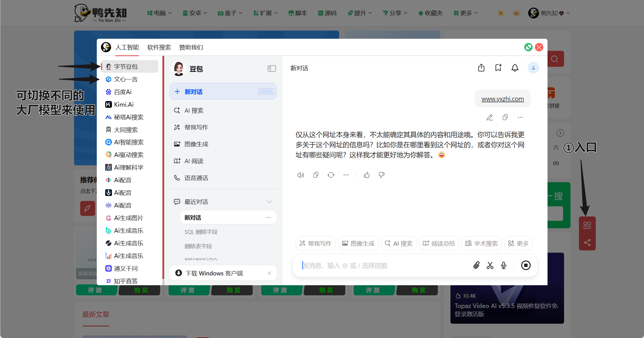Open more actions under AI reply

coord(346,175)
